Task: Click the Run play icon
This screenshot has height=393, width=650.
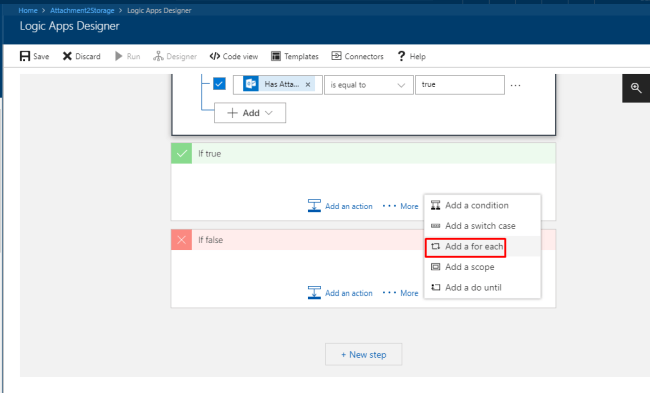Action: coord(119,56)
